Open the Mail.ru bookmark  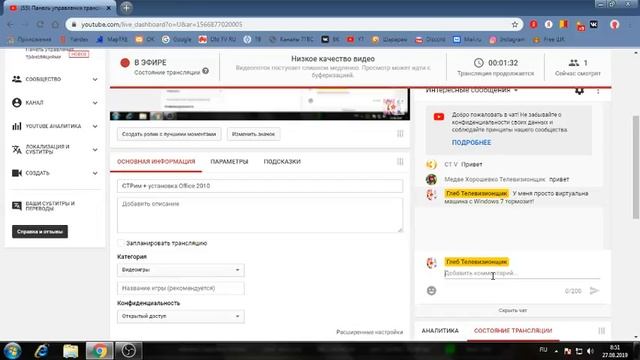(468, 40)
